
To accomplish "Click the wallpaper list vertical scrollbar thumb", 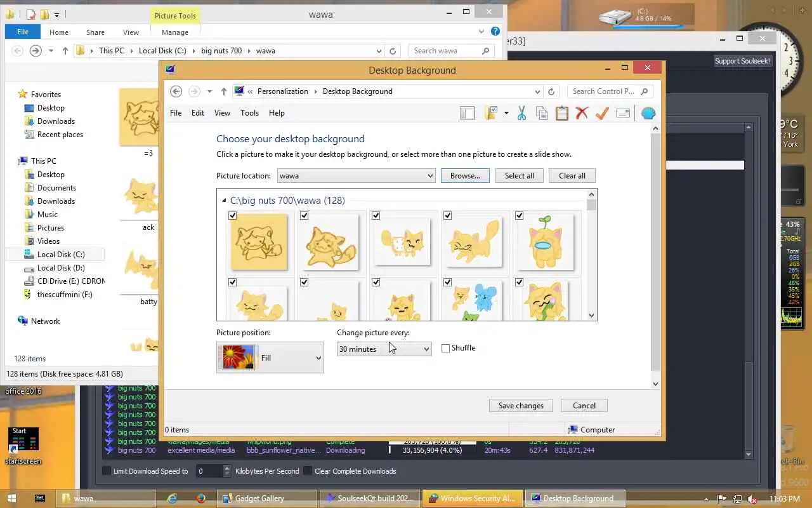I will [x=592, y=205].
